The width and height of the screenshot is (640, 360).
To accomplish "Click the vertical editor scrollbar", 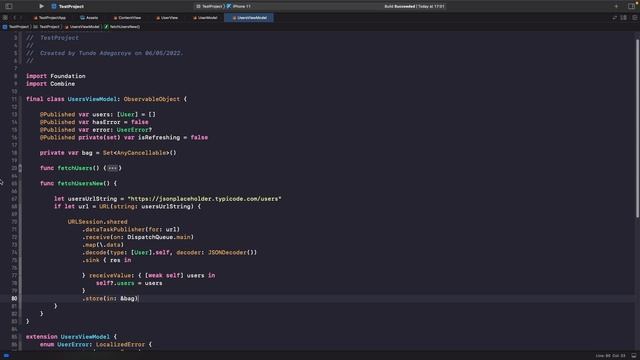I will pyautogui.click(x=637, y=129).
